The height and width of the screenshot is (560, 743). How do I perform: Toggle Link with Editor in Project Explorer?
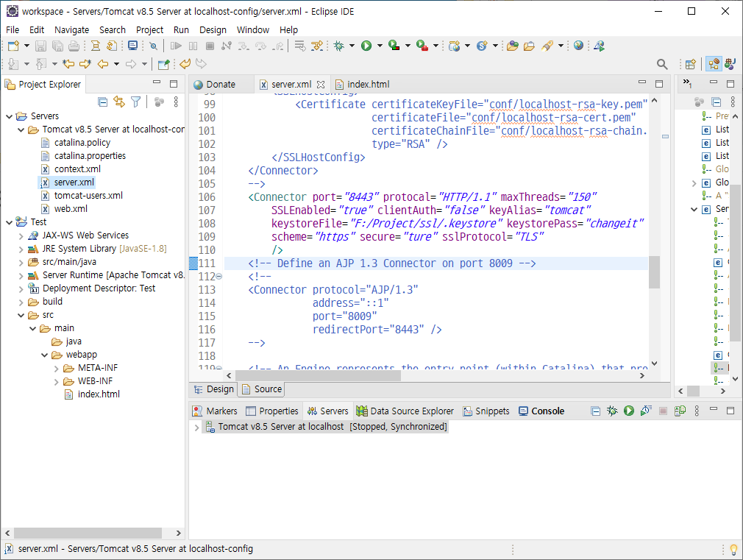[119, 102]
